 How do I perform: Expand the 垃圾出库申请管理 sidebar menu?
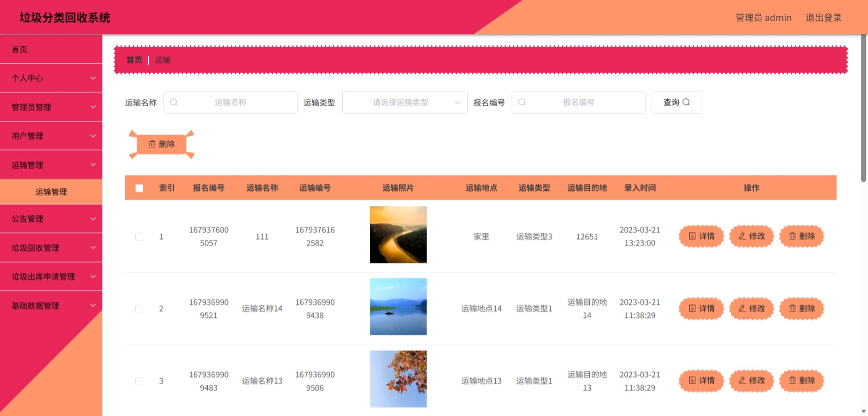(51, 277)
